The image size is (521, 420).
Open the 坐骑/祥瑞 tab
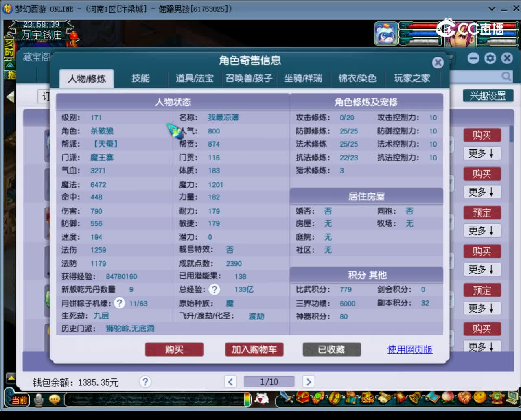[x=303, y=78]
